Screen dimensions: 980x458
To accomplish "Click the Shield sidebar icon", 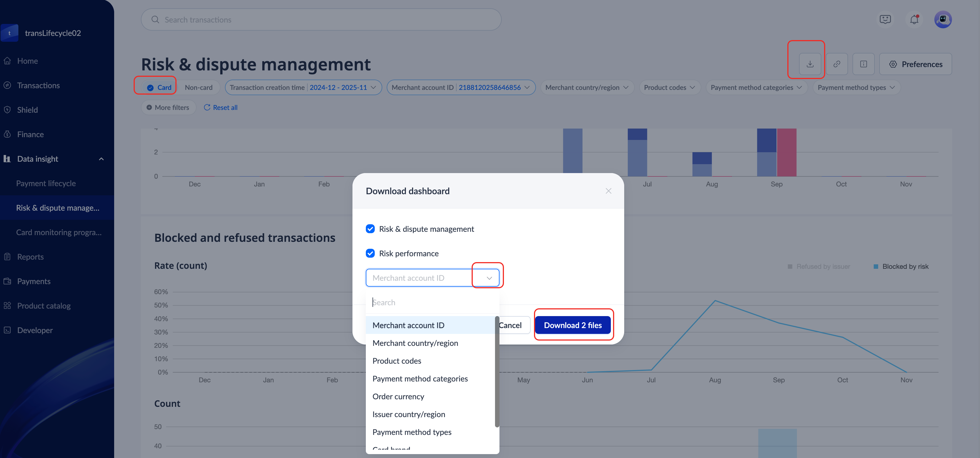I will coord(7,110).
